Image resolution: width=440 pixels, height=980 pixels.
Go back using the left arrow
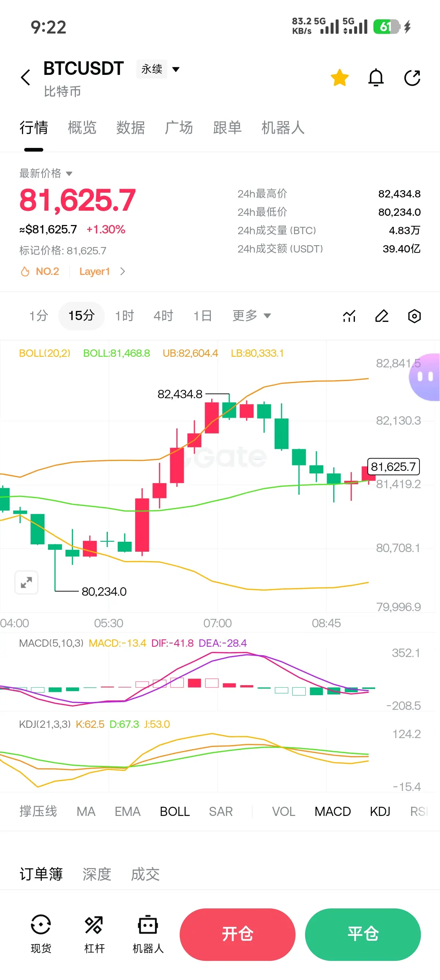tap(25, 77)
